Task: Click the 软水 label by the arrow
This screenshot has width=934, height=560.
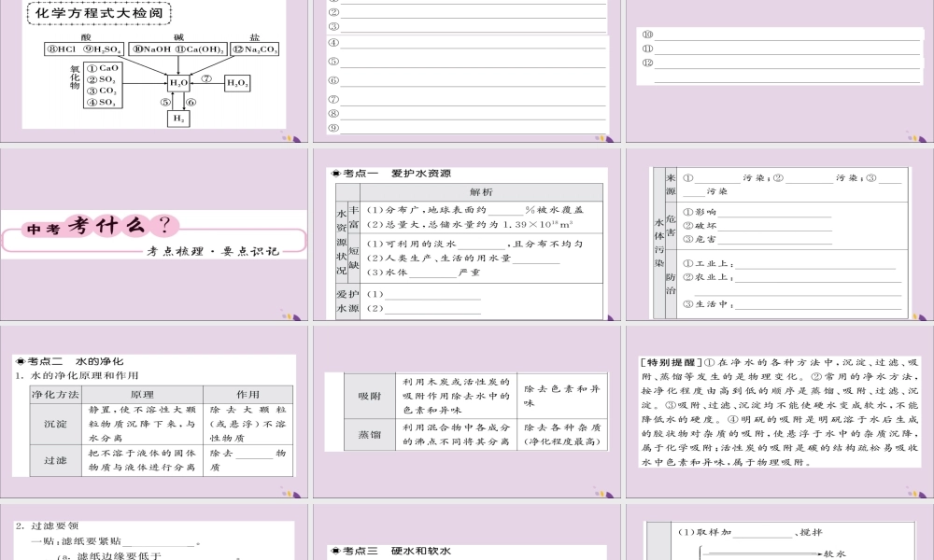Action: point(834,553)
